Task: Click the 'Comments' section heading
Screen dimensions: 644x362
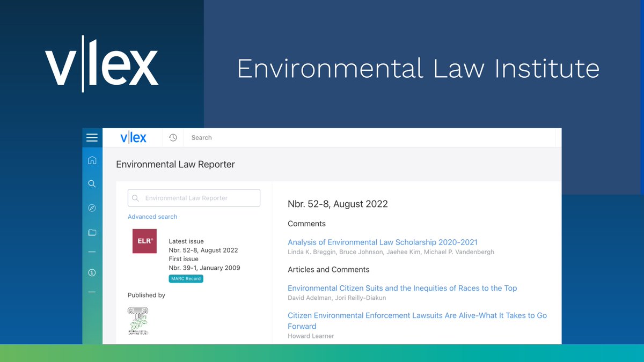Action: coord(306,224)
